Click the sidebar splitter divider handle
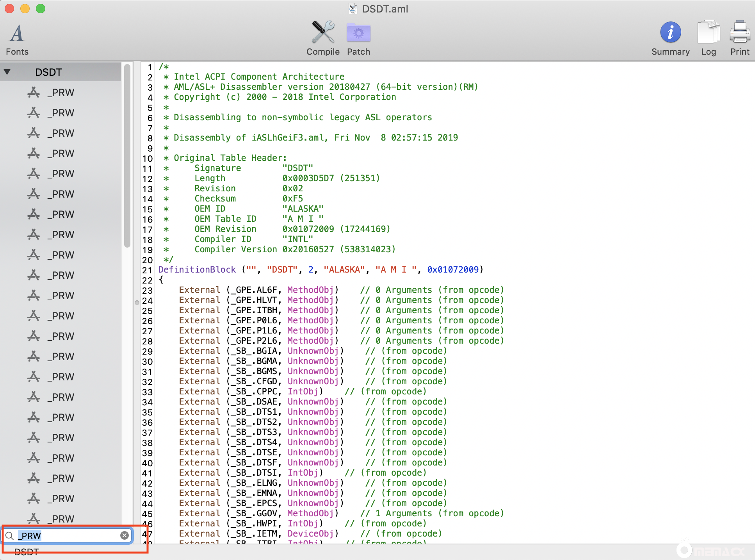The width and height of the screenshot is (755, 560). (137, 302)
